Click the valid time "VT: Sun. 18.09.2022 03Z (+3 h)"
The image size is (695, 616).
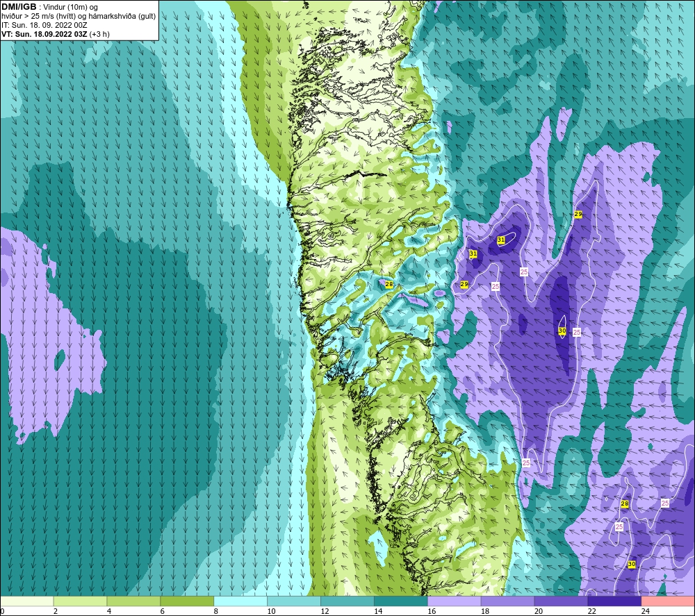tap(56, 34)
